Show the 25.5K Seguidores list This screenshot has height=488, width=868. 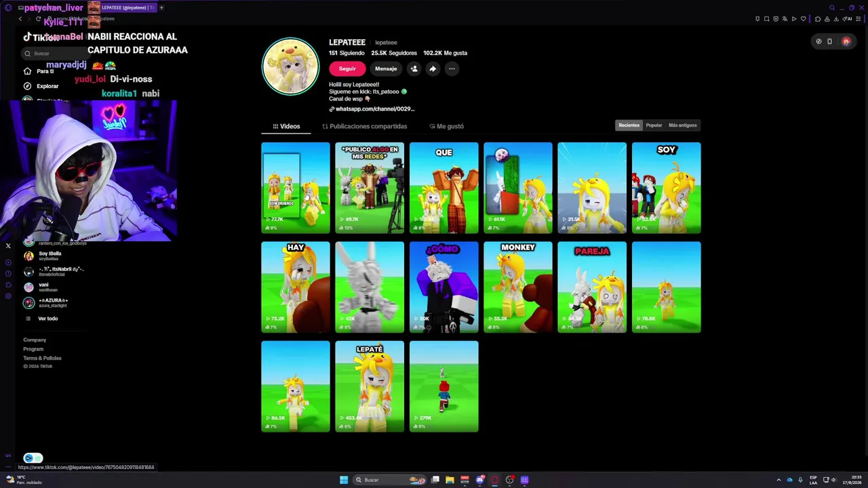394,53
